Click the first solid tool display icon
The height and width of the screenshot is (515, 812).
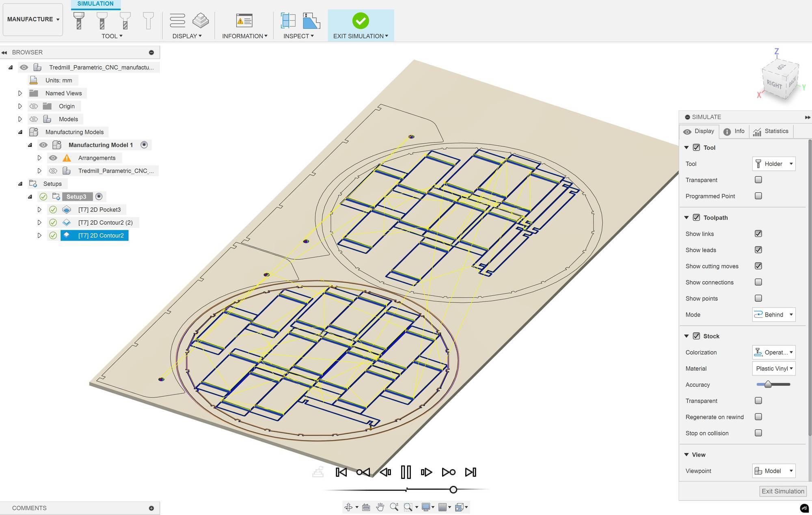79,20
